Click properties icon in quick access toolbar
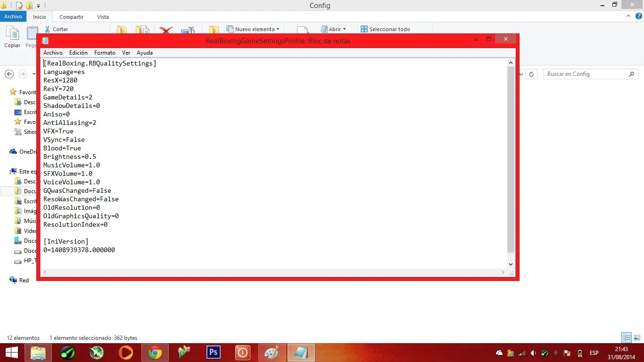 point(19,6)
